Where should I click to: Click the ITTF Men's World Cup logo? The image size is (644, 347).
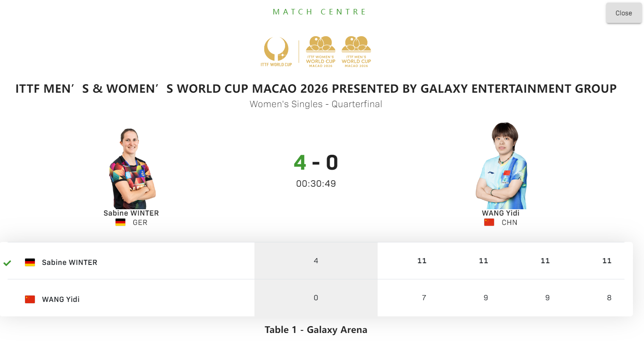[356, 51]
